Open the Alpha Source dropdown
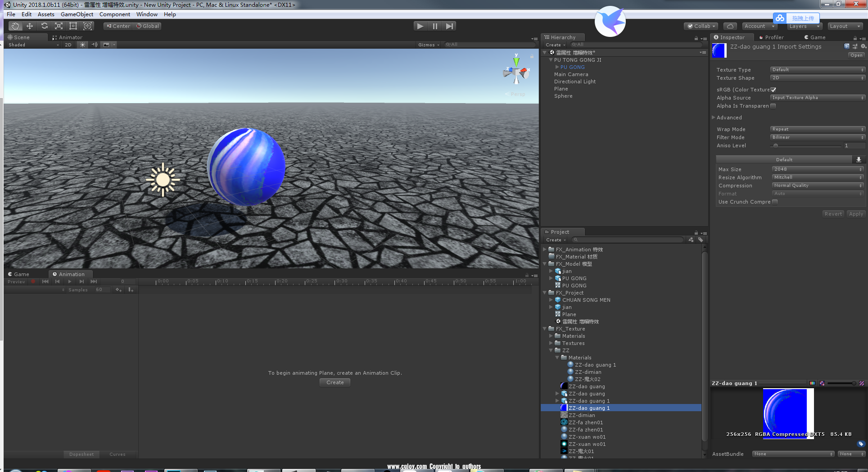The width and height of the screenshot is (868, 472). point(818,98)
